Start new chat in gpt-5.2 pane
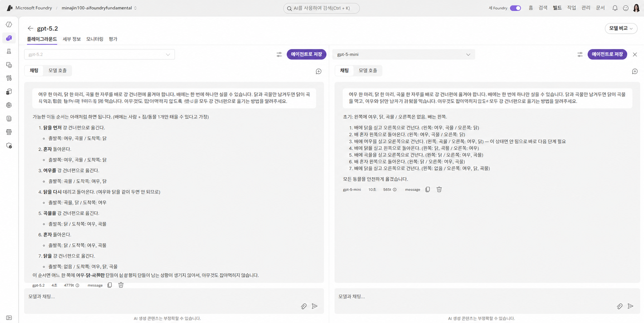The image size is (644, 323). [x=319, y=72]
